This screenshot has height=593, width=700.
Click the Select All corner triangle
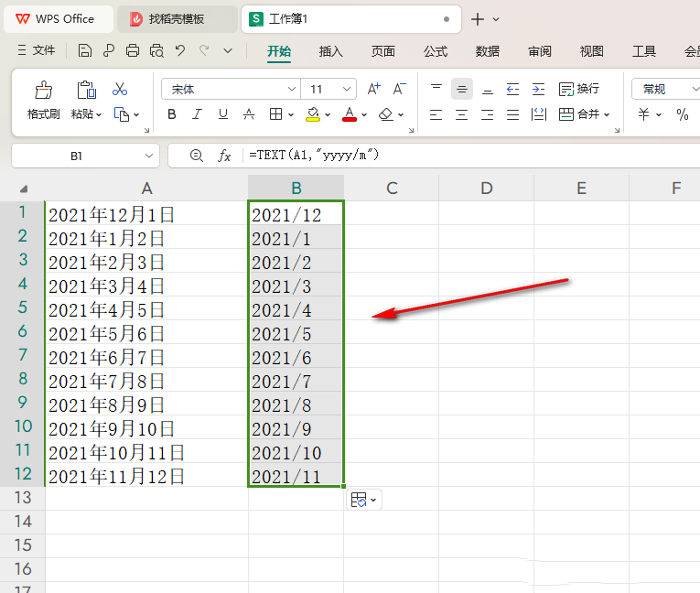pyautogui.click(x=24, y=189)
